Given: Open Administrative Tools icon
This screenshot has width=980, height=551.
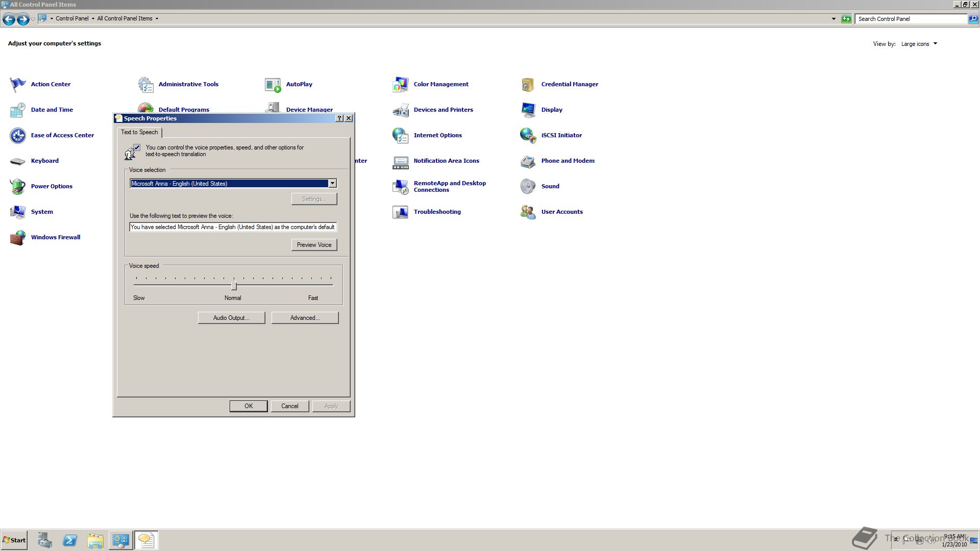Looking at the screenshot, I should [x=145, y=84].
